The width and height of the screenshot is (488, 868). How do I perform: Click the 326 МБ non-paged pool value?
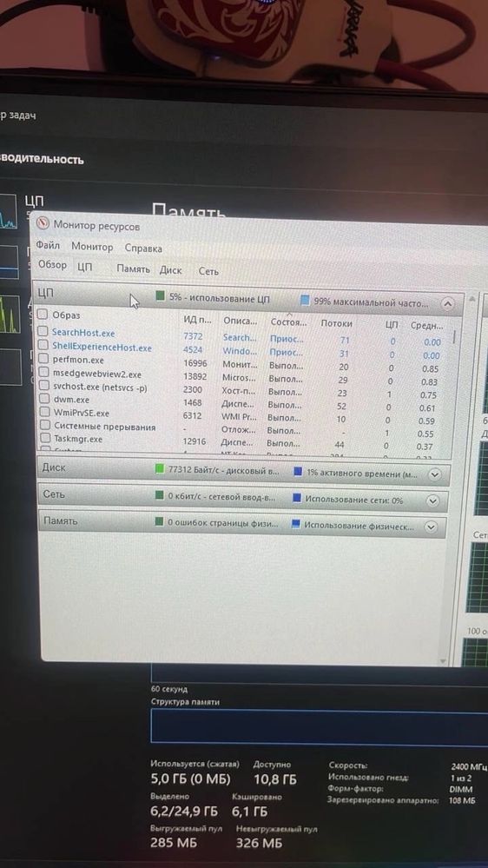pyautogui.click(x=259, y=844)
